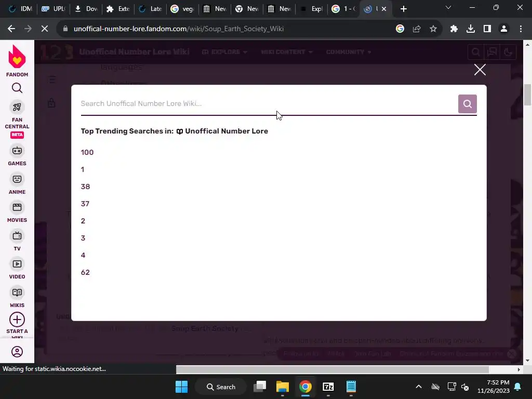Click the vertical page scrollbar thumb

point(527,95)
